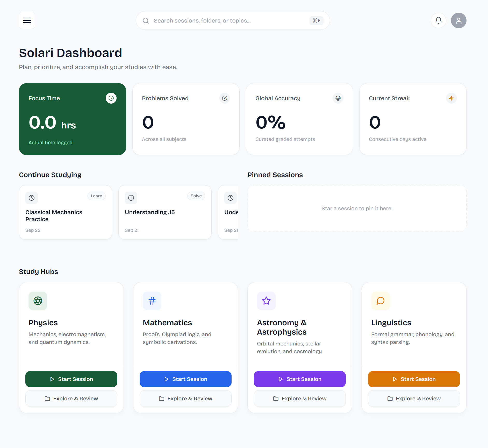Viewport: 488px width, 448px height.
Task: Click the Pinned Sessions heading
Action: click(x=275, y=175)
